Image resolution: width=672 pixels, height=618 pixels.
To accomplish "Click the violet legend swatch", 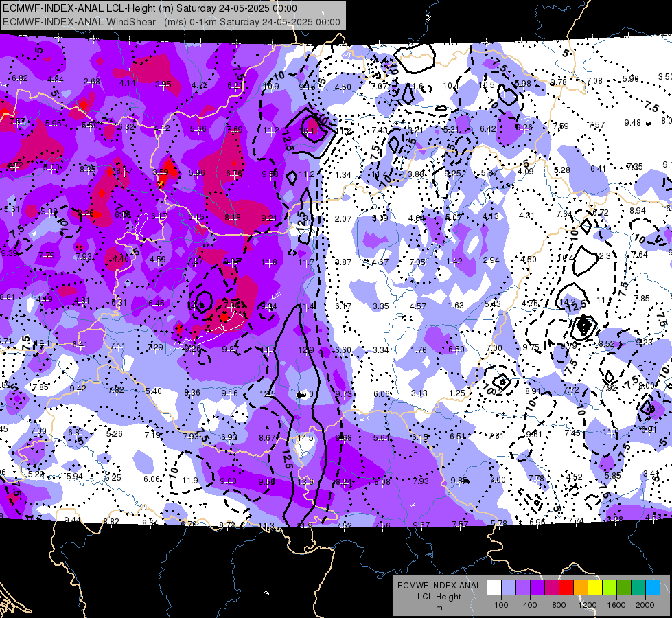I will [537, 588].
